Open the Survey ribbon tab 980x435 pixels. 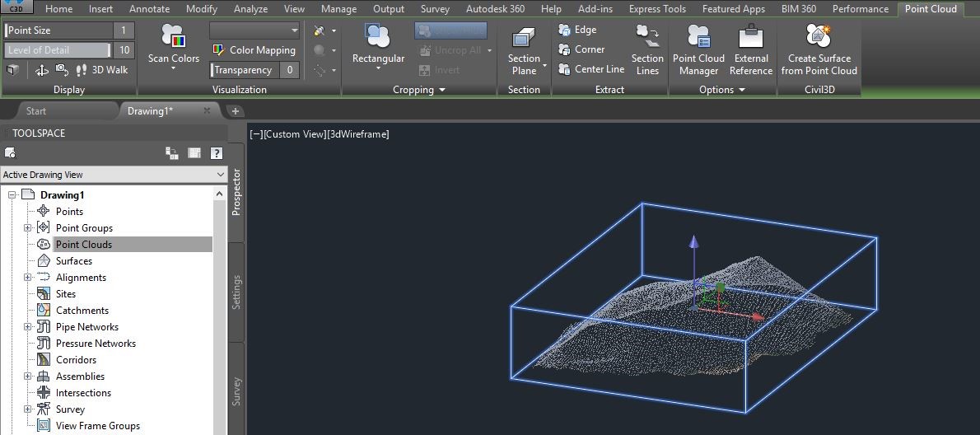pyautogui.click(x=435, y=9)
